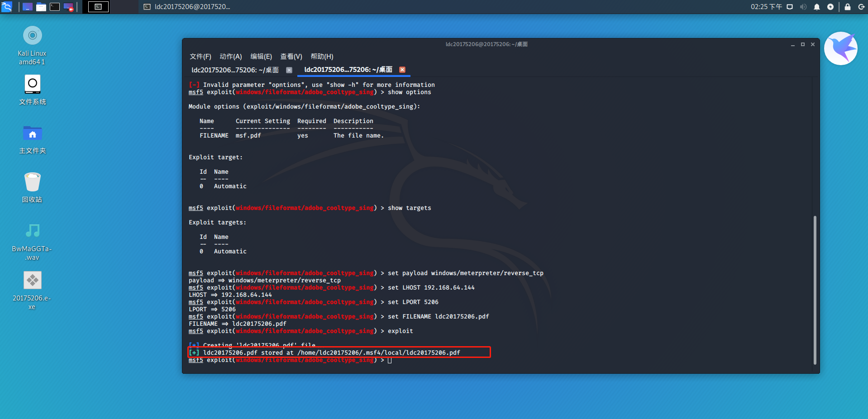Open the notifications bell icon
Image resolution: width=868 pixels, height=419 pixels.
pos(817,7)
